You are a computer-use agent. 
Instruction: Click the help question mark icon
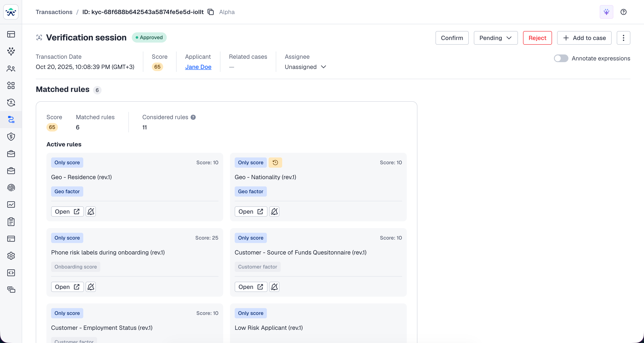tap(623, 12)
